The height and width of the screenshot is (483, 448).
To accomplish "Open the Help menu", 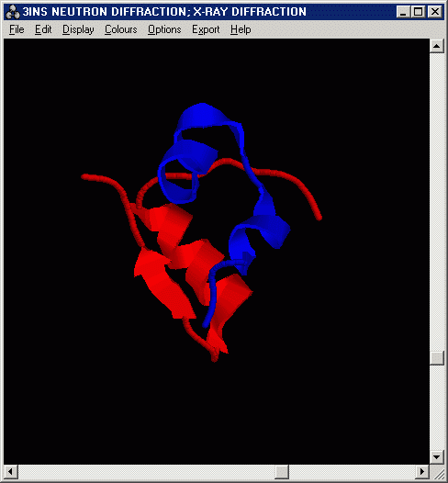I will click(x=241, y=29).
